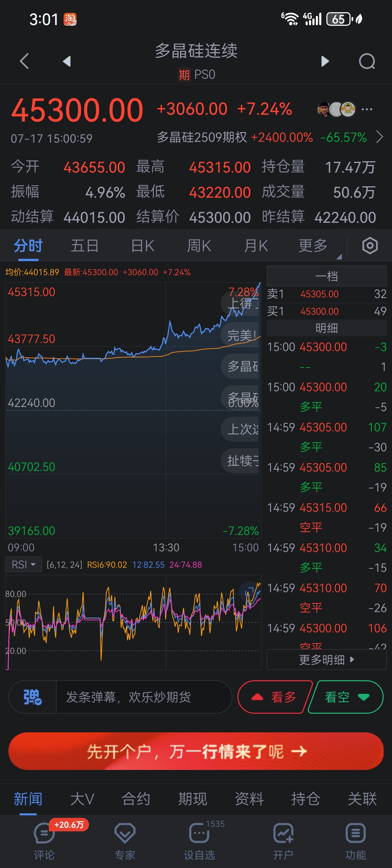Tap the 成交量 50.6万 value
392x868 pixels.
(x=354, y=192)
